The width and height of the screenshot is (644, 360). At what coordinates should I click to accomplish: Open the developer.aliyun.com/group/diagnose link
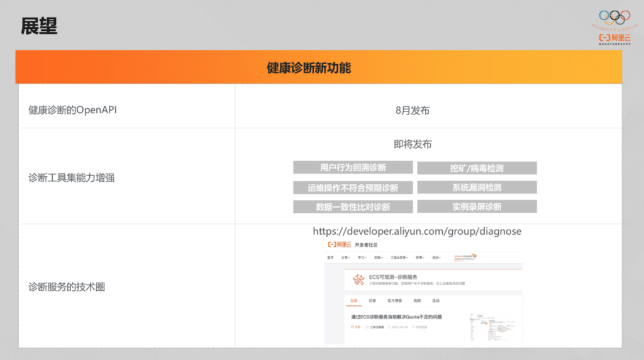point(417,232)
